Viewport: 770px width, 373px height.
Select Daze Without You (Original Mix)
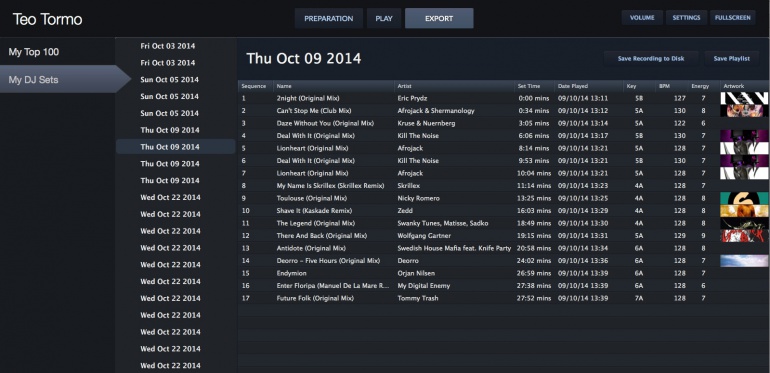click(325, 123)
